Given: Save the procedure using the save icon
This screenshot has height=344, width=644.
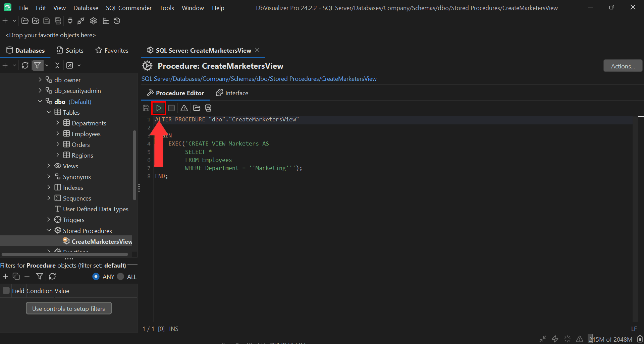Looking at the screenshot, I should click(x=146, y=108).
